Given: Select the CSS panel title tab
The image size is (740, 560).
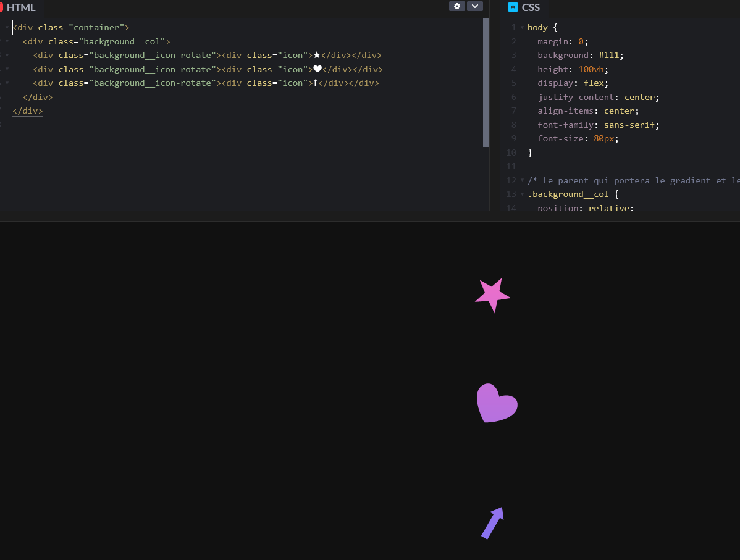Looking at the screenshot, I should [531, 7].
